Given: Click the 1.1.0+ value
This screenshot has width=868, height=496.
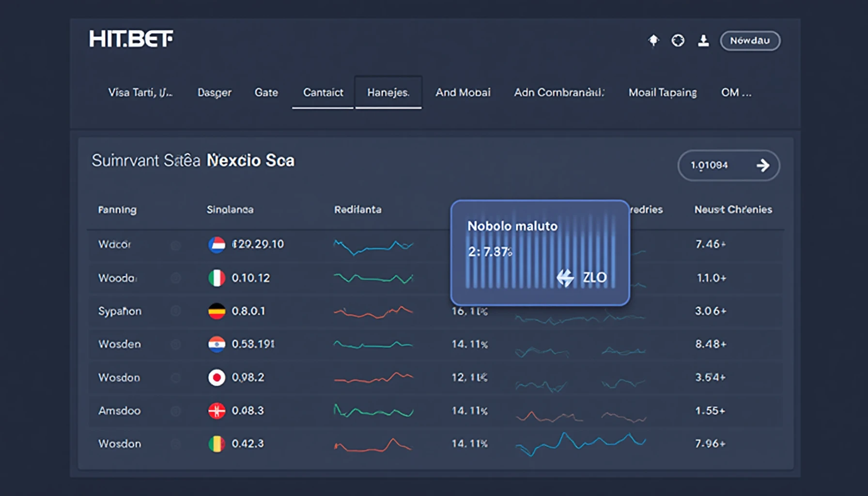Looking at the screenshot, I should [x=711, y=278].
